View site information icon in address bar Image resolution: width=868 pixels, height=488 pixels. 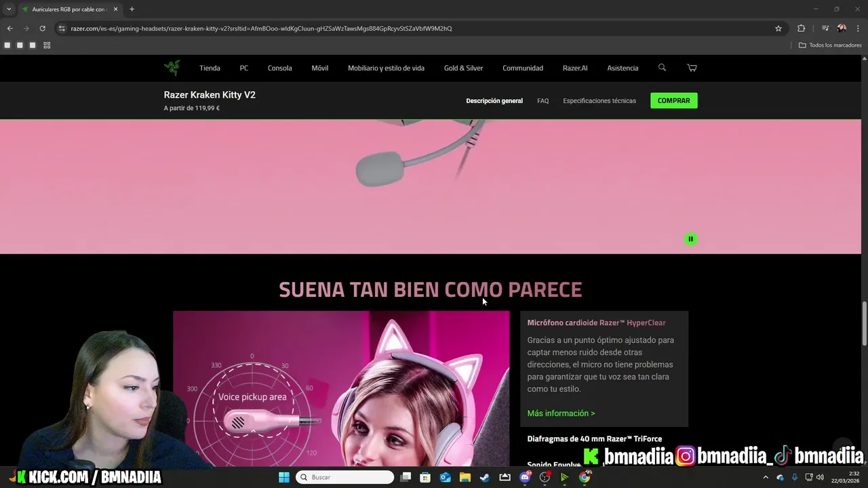click(x=62, y=28)
